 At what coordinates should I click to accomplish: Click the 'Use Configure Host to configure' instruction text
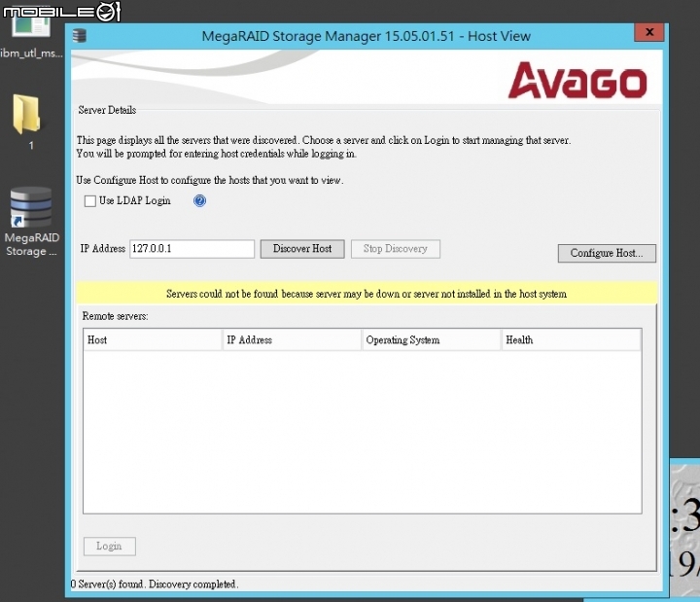coord(210,180)
